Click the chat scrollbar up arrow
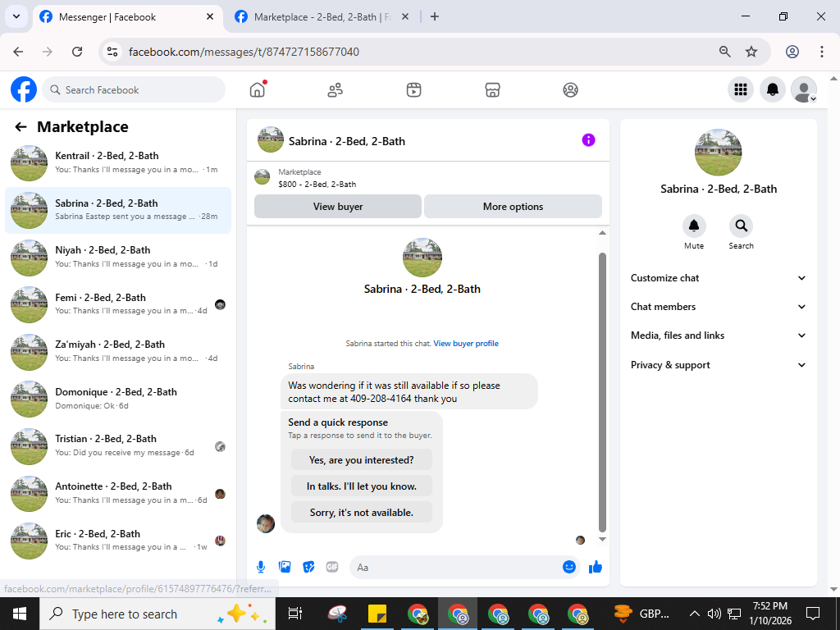This screenshot has height=630, width=840. point(602,232)
